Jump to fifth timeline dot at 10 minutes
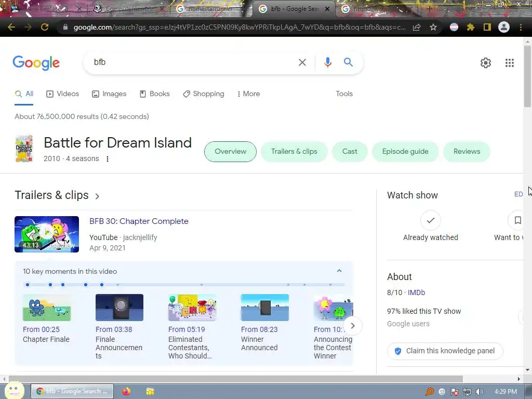Viewport: 532px width, 399px height. click(102, 285)
